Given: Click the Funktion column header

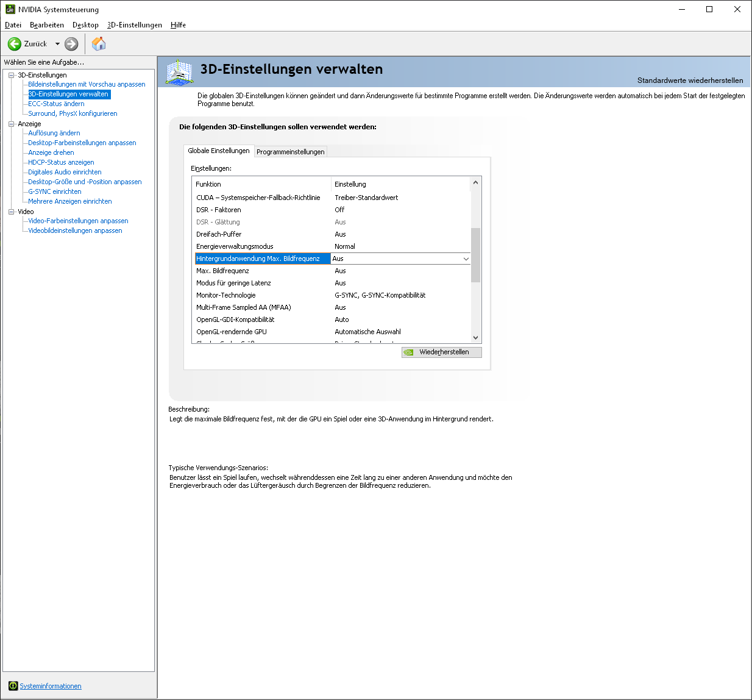Looking at the screenshot, I should pyautogui.click(x=262, y=184).
